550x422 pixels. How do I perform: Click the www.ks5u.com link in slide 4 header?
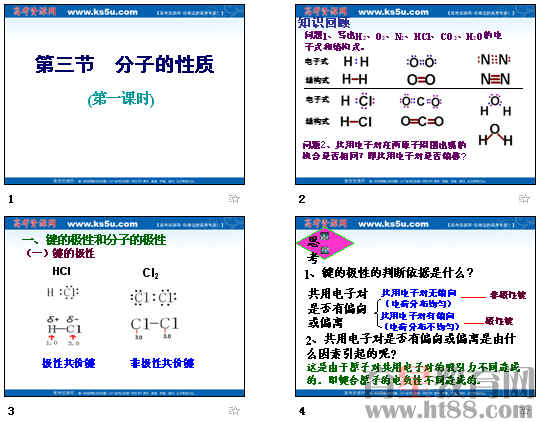point(393,224)
